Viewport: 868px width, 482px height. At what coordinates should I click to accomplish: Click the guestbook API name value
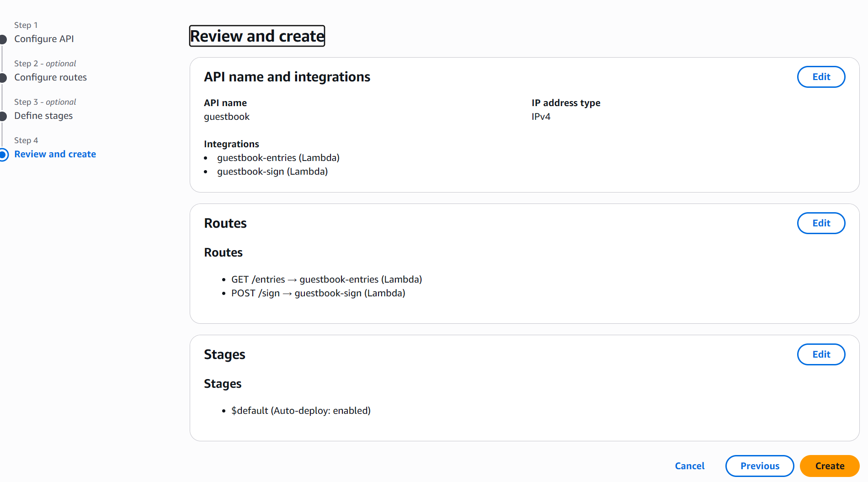(x=227, y=117)
